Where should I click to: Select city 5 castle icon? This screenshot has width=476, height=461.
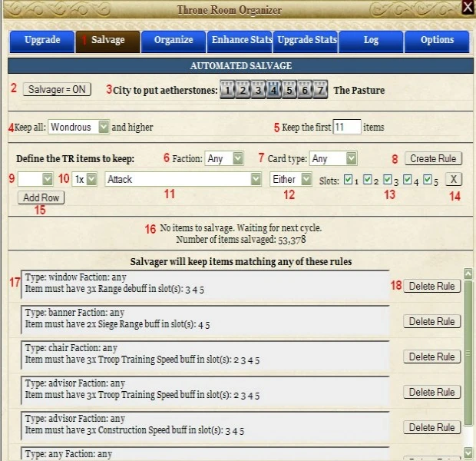(x=289, y=90)
